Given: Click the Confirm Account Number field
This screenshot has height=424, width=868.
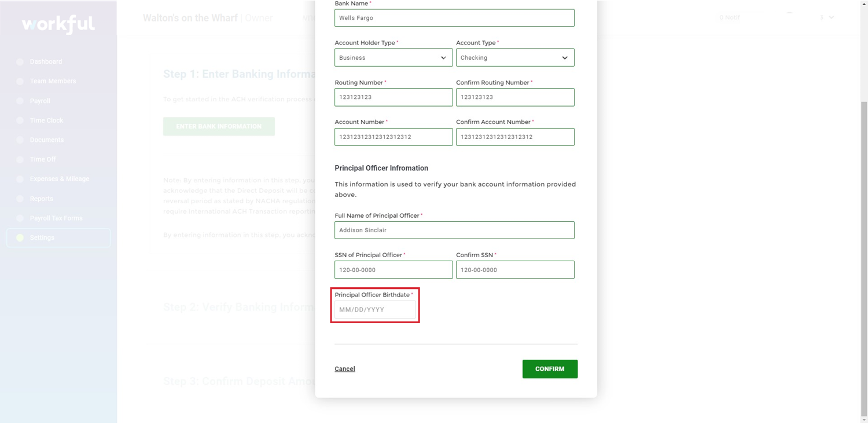Looking at the screenshot, I should 515,137.
